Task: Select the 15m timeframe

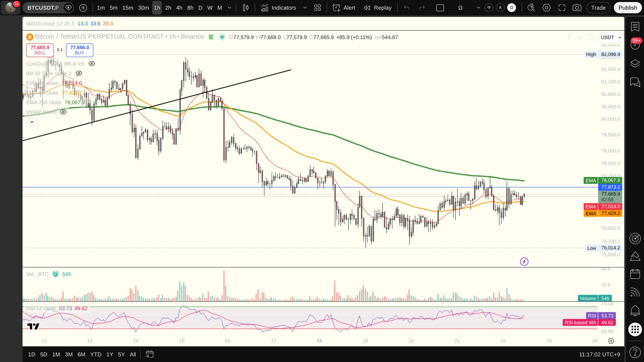Action: [128, 8]
